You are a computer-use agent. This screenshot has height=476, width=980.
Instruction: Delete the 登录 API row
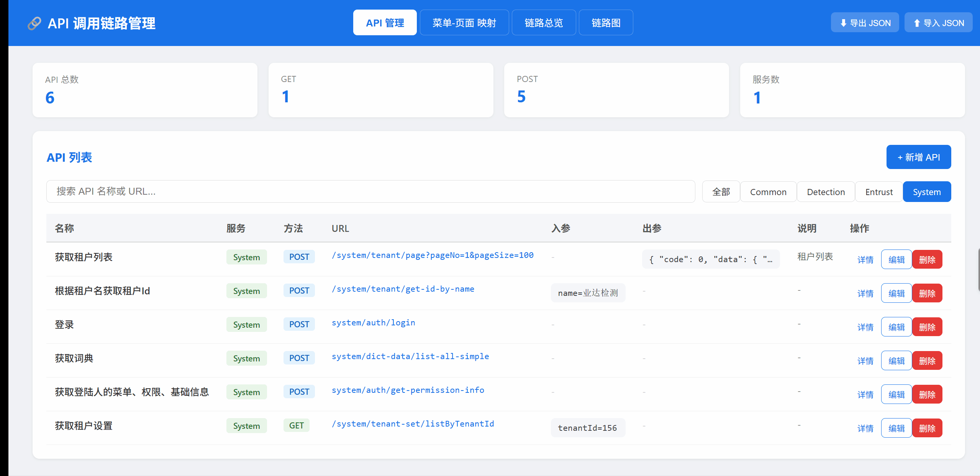tap(927, 327)
